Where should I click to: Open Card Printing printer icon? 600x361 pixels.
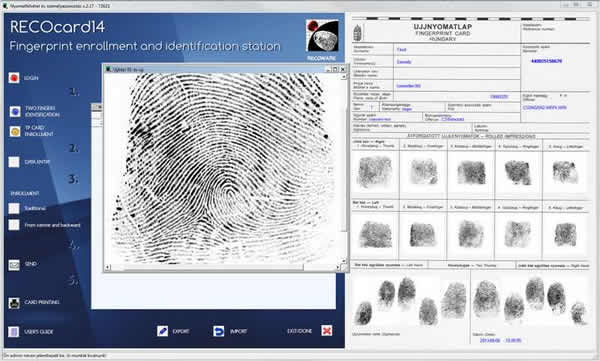click(x=14, y=303)
